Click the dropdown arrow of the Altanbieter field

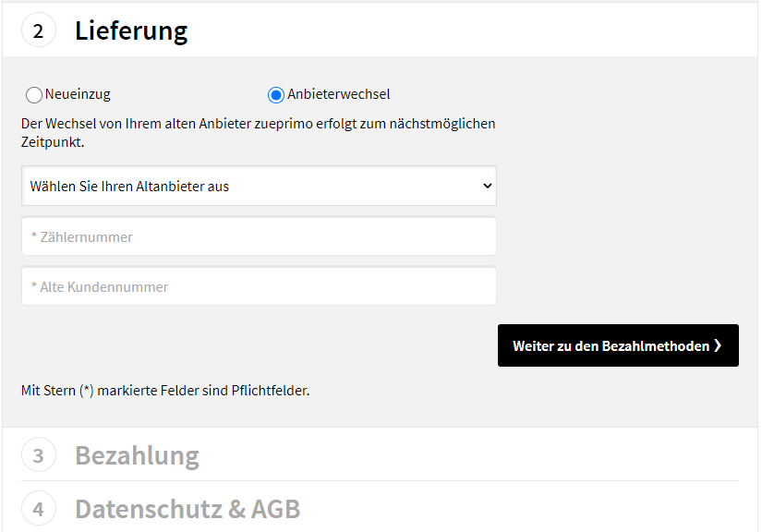pos(488,186)
